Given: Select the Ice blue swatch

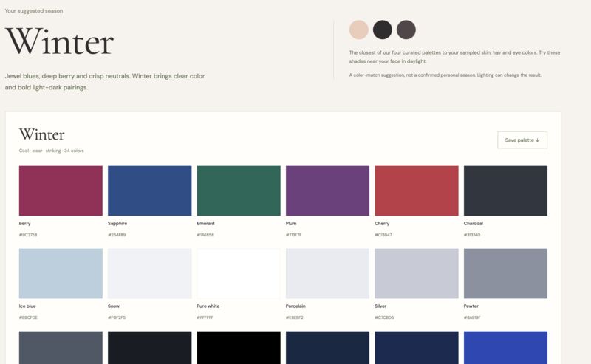Looking at the screenshot, I should tap(61, 274).
